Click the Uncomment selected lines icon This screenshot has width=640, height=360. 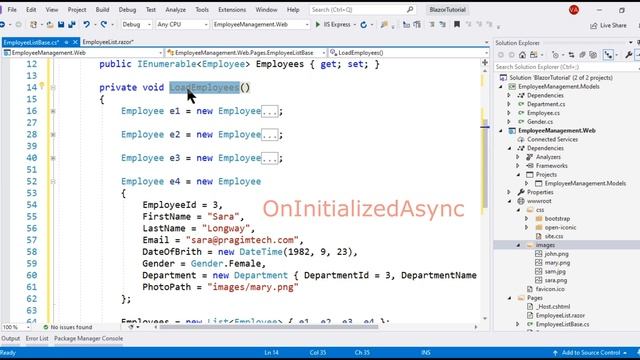[x=442, y=24]
